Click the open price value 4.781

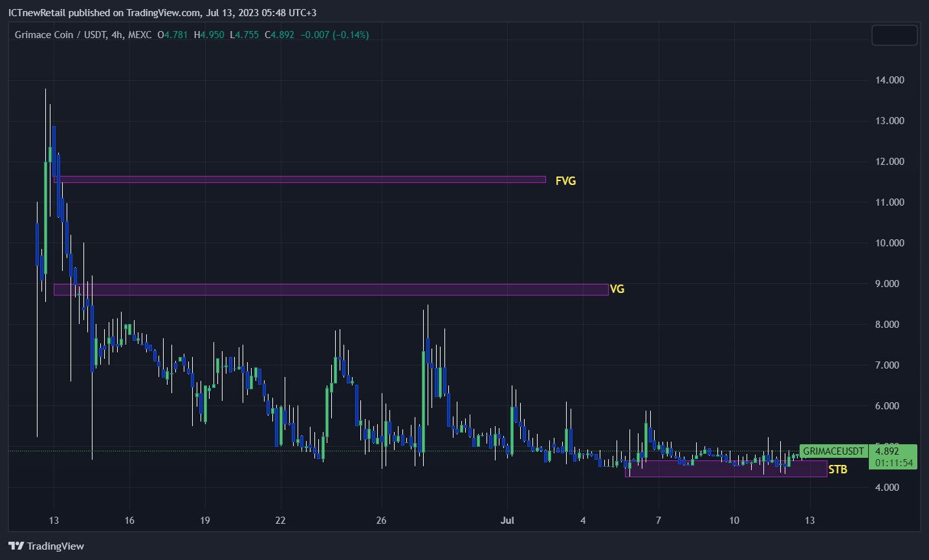176,35
